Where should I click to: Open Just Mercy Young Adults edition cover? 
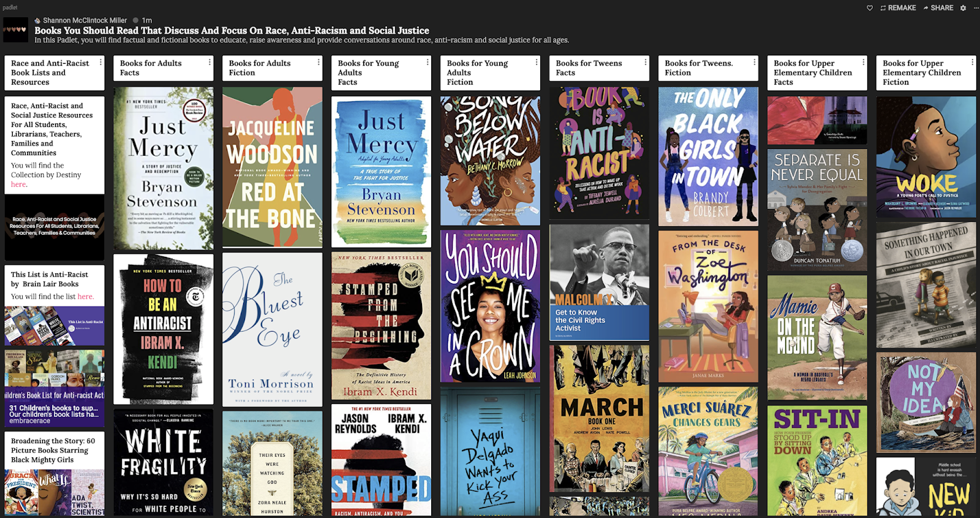[382, 172]
